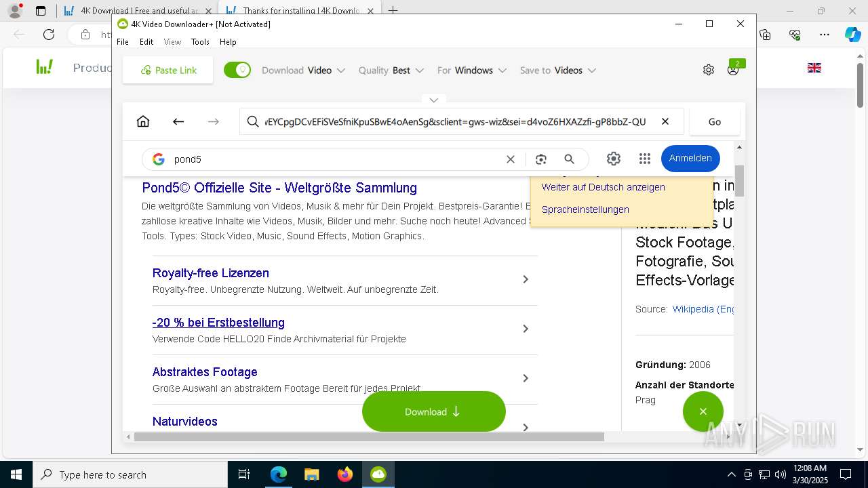Open the Wikipedia source link
The height and width of the screenshot is (488, 868).
coord(703,309)
